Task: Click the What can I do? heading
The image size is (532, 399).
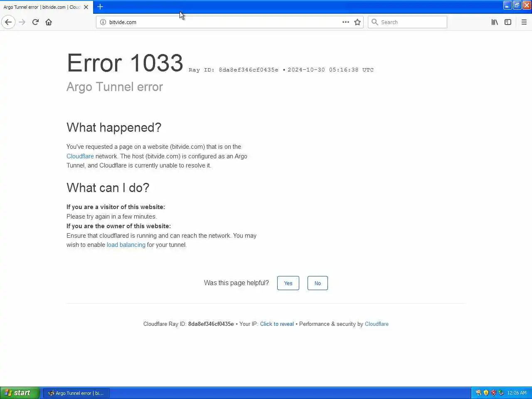Action: (x=108, y=188)
